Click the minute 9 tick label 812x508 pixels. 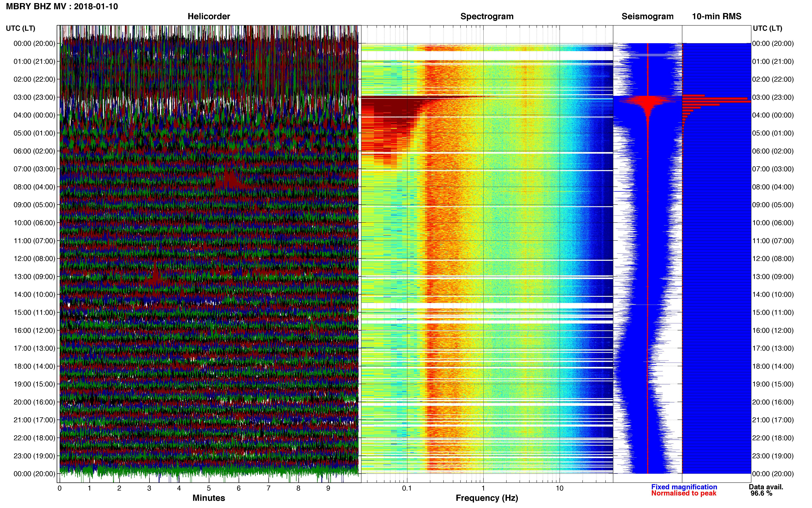point(328,488)
